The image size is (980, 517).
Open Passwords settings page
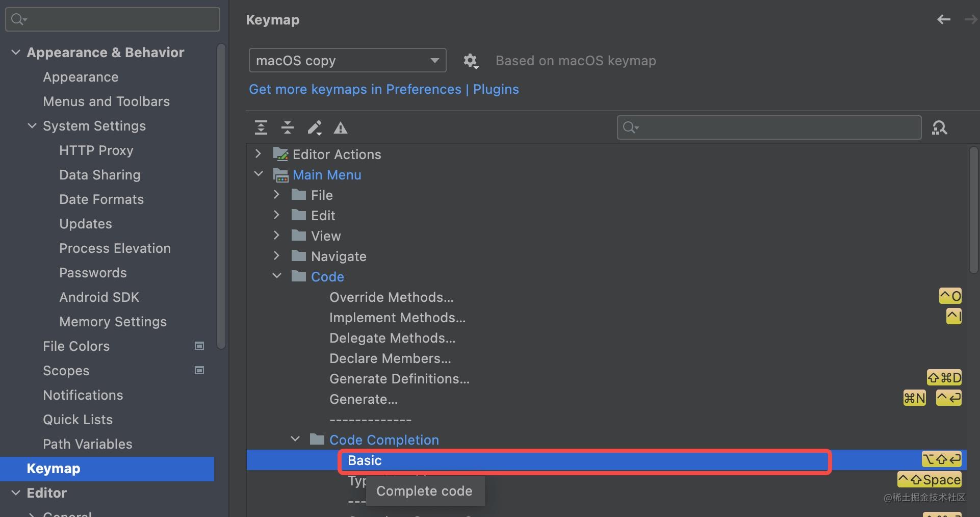(93, 273)
